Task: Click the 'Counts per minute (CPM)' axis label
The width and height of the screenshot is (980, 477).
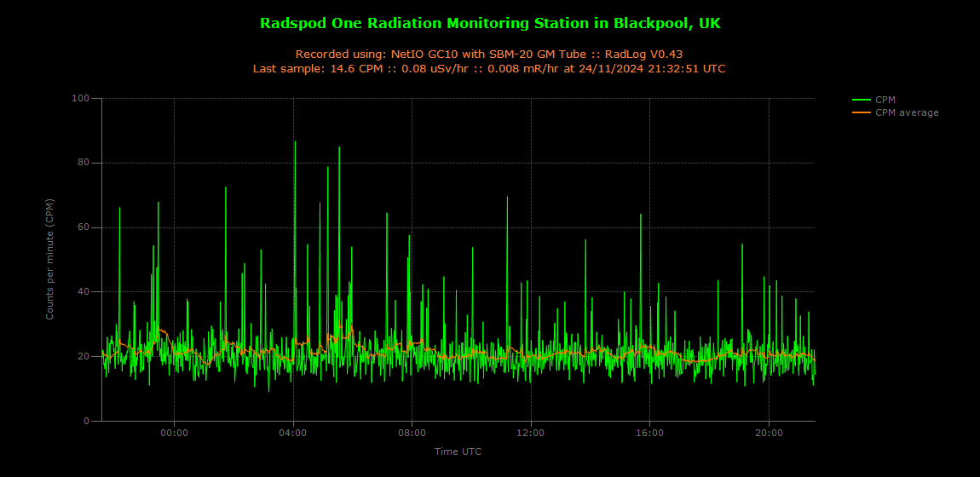Action: (49, 259)
